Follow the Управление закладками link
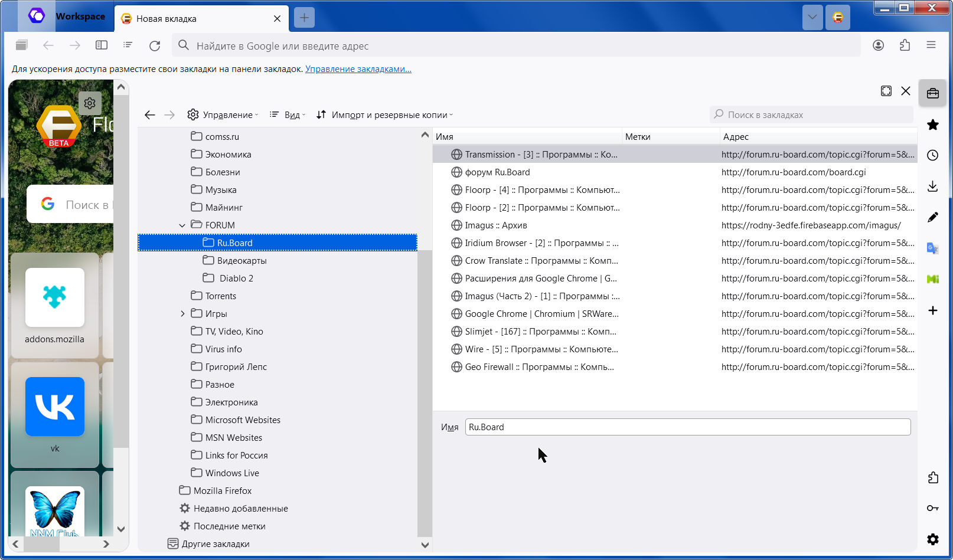Viewport: 953px width, 560px height. click(x=358, y=69)
